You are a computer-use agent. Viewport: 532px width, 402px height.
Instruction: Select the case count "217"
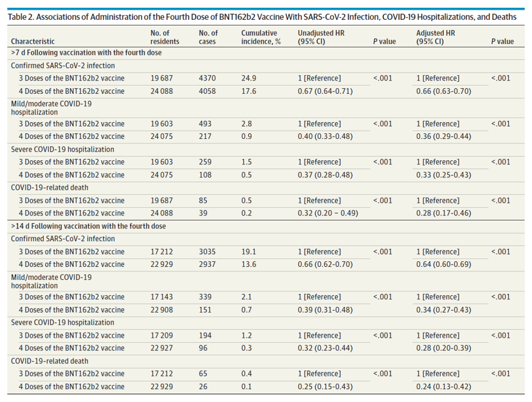(205, 136)
